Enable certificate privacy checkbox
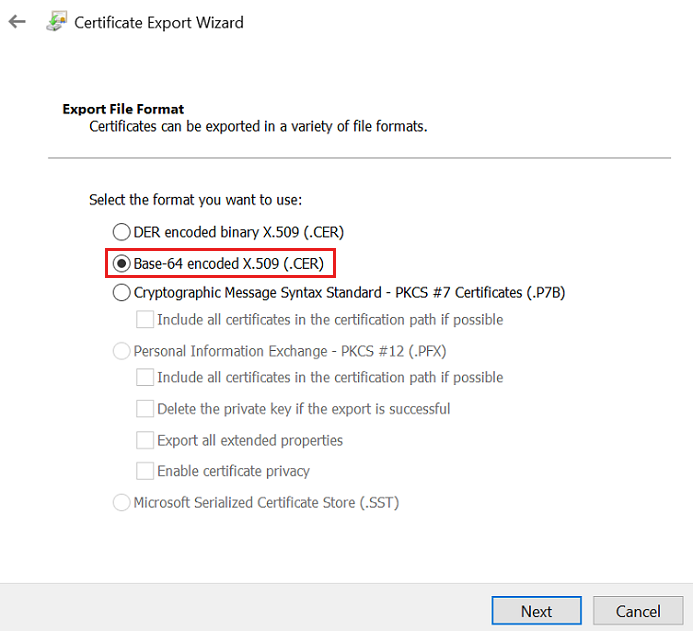The width and height of the screenshot is (693, 631). point(145,471)
